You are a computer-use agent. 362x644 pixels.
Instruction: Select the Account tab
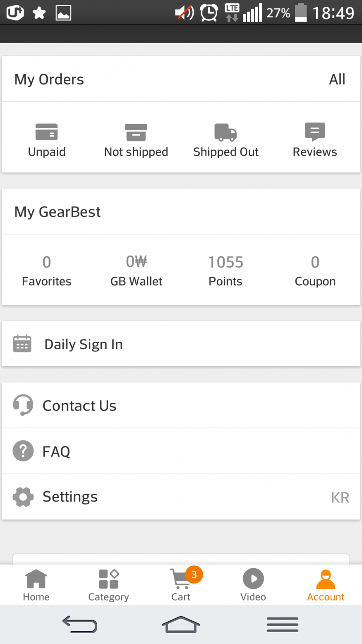326,585
